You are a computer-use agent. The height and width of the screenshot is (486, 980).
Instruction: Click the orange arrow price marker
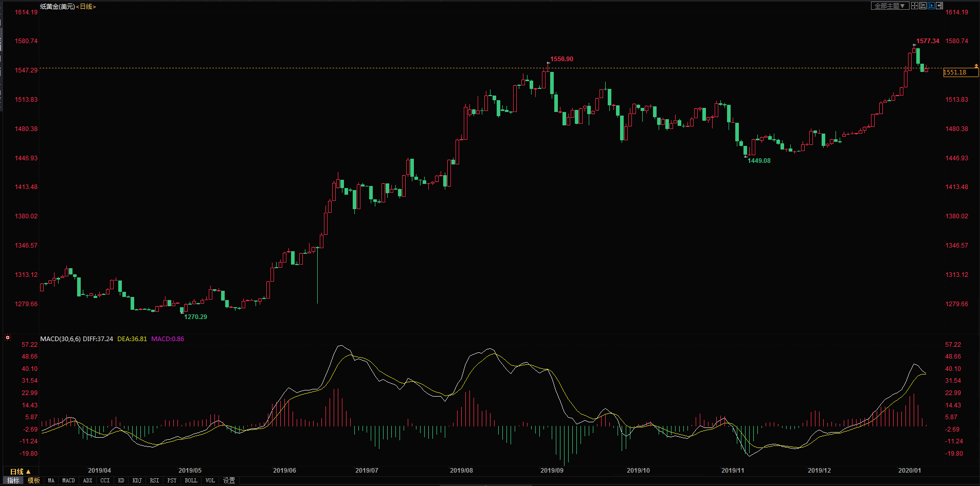pos(976,66)
